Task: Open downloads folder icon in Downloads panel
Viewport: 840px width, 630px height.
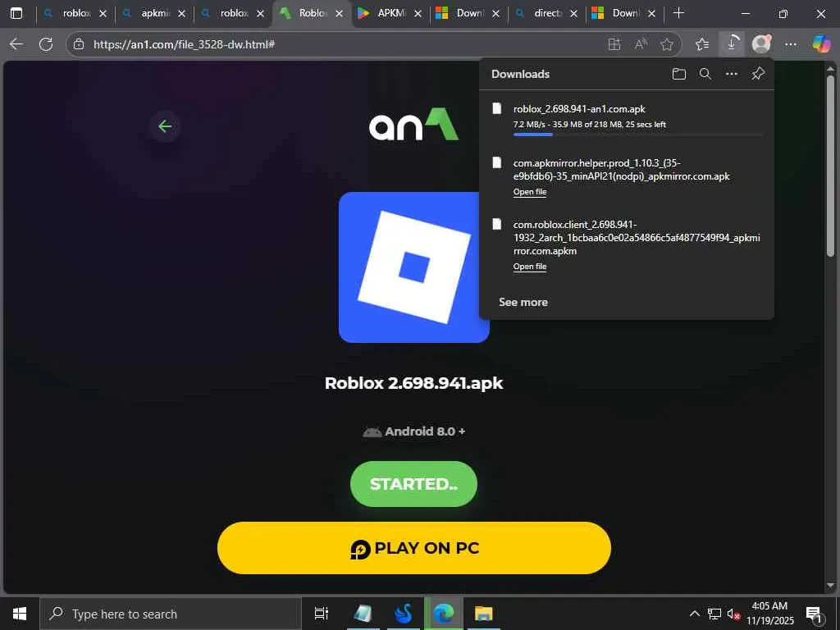Action: pos(678,74)
